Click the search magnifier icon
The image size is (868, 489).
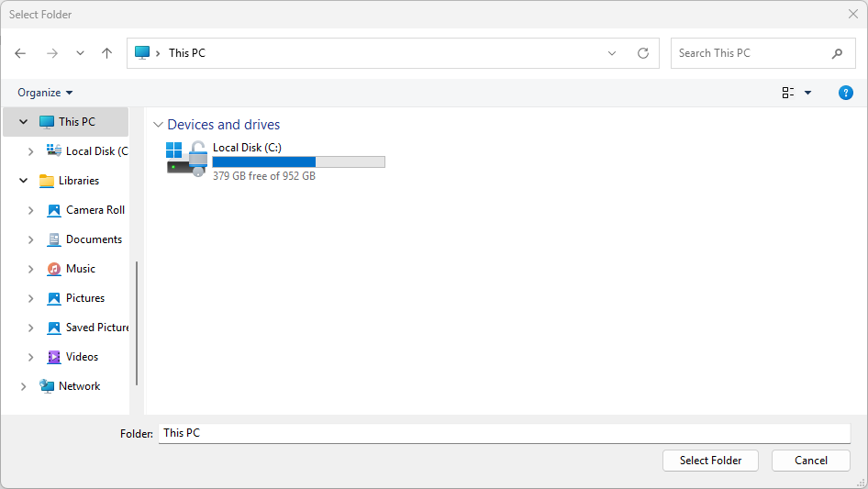(837, 53)
